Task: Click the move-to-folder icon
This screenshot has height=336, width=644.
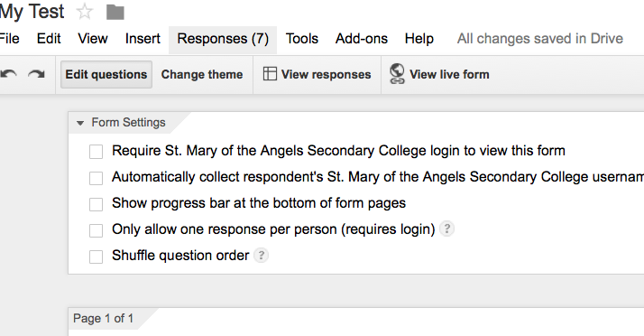Action: click(115, 13)
